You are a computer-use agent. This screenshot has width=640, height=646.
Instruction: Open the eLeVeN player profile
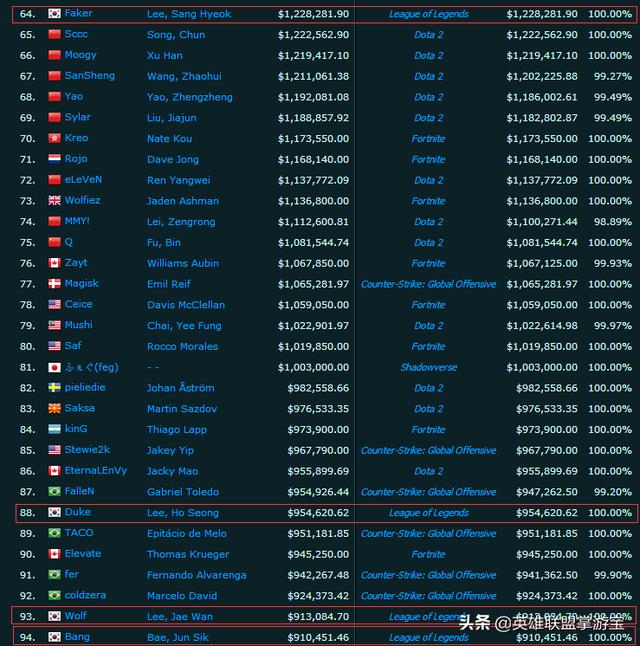84,179
